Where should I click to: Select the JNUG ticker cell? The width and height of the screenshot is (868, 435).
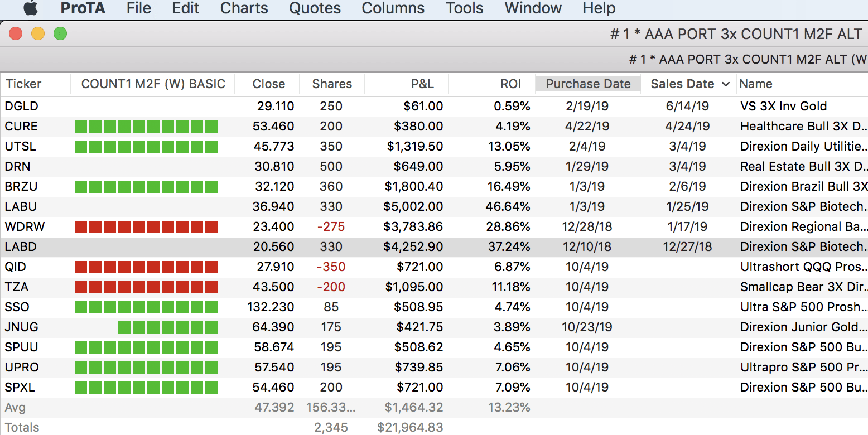click(21, 327)
